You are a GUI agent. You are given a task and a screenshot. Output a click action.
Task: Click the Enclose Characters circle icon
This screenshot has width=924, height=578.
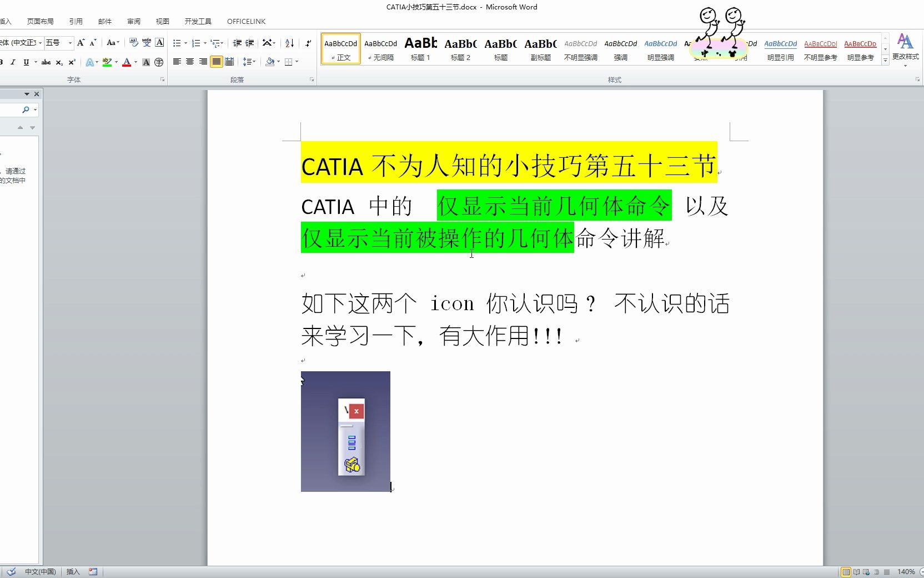tap(159, 62)
